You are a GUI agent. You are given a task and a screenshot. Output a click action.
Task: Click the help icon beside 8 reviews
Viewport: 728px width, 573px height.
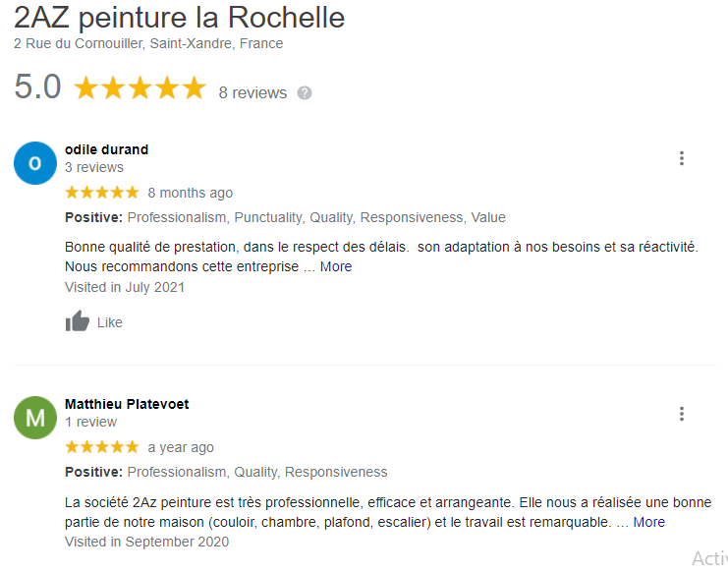pos(305,93)
